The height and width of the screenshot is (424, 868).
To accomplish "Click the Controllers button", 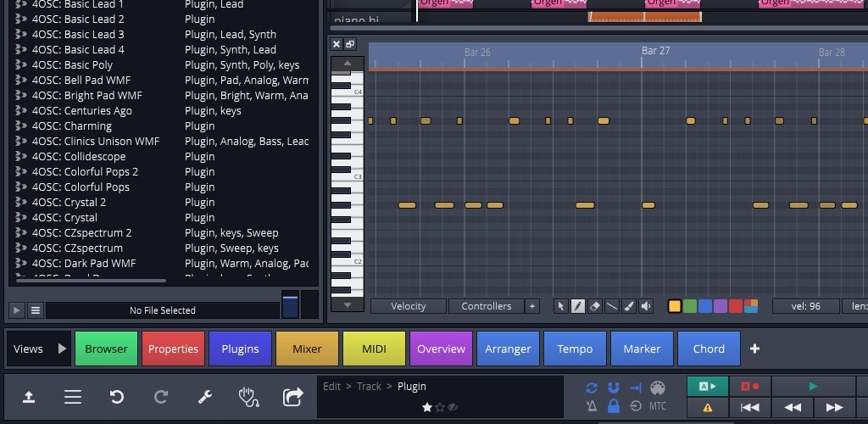I will coord(487,306).
